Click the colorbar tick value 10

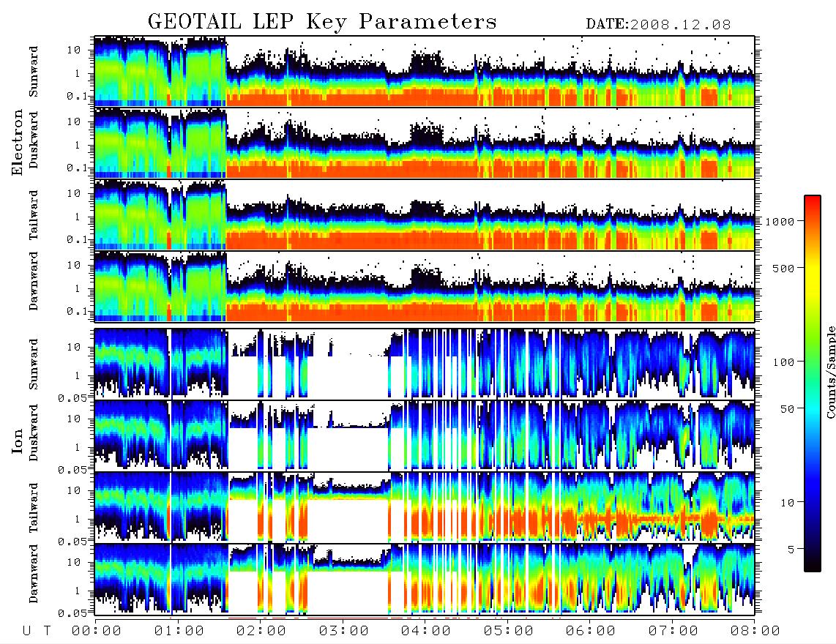[x=787, y=502]
